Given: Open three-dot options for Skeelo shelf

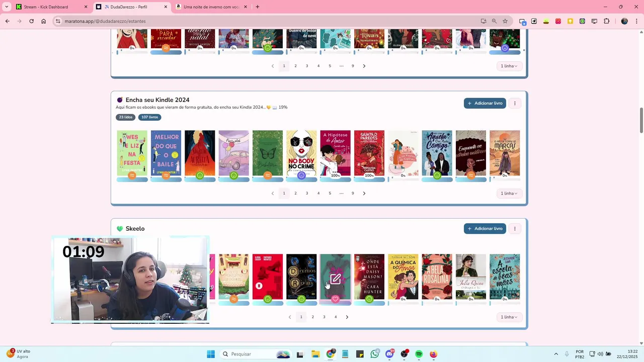Looking at the screenshot, I should tap(515, 228).
